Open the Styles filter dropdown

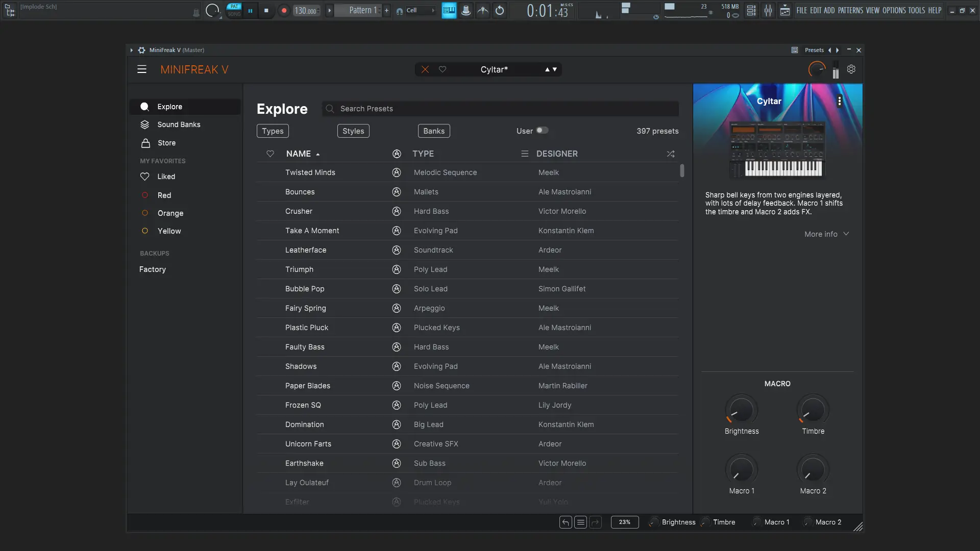coord(353,131)
